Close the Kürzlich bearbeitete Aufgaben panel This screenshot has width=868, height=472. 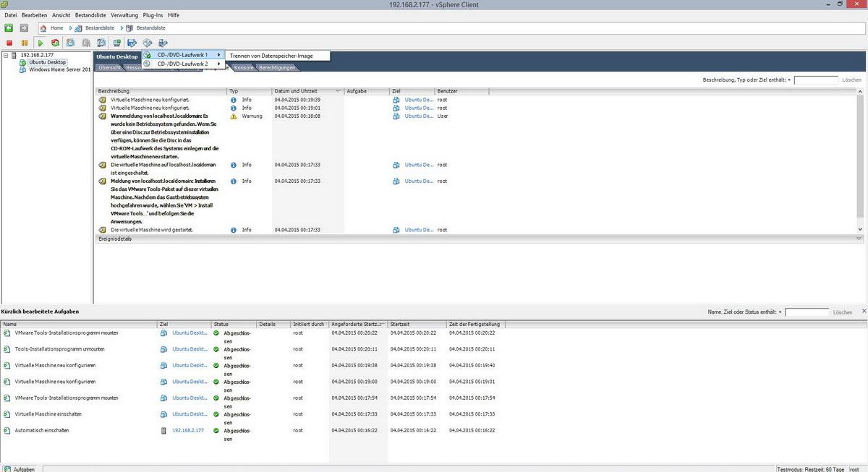pos(864,310)
